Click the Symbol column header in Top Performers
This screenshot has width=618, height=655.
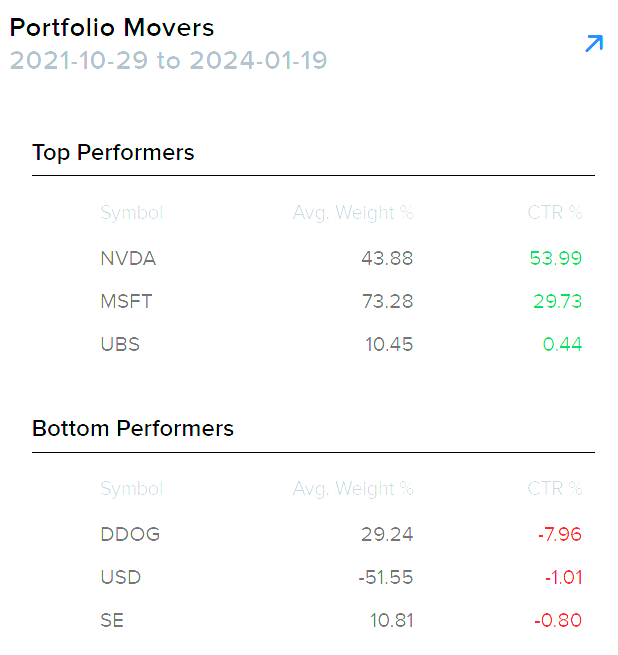pyautogui.click(x=132, y=213)
